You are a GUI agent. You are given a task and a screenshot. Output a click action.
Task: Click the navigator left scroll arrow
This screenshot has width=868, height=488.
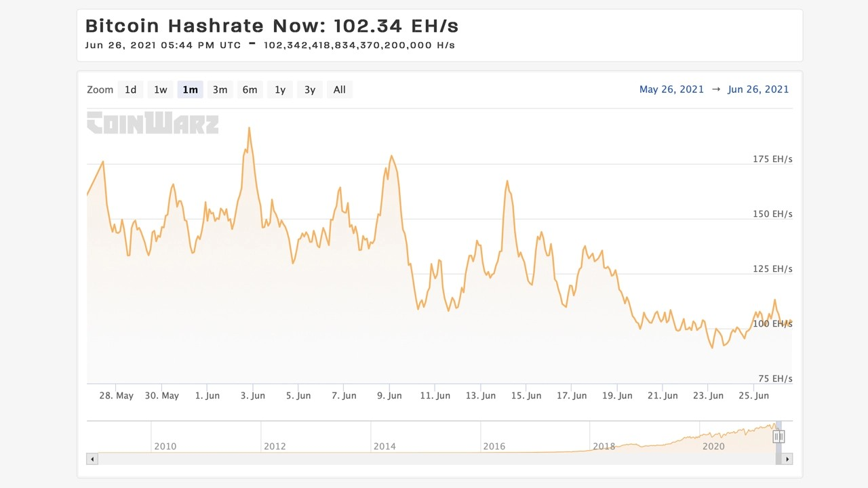pyautogui.click(x=93, y=459)
